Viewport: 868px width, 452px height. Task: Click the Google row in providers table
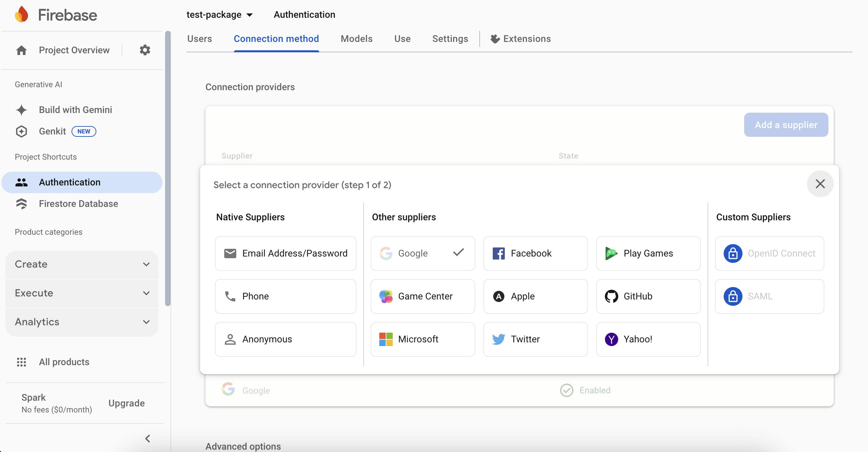pos(519,390)
